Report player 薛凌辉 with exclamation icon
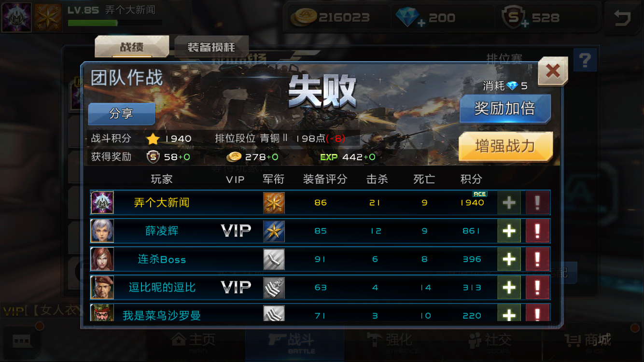 pos(537,231)
